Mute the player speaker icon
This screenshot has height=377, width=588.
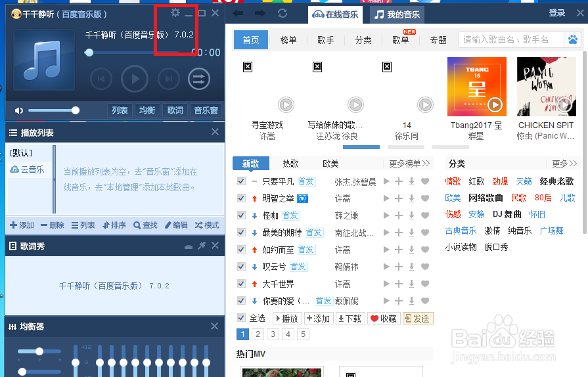(19, 110)
